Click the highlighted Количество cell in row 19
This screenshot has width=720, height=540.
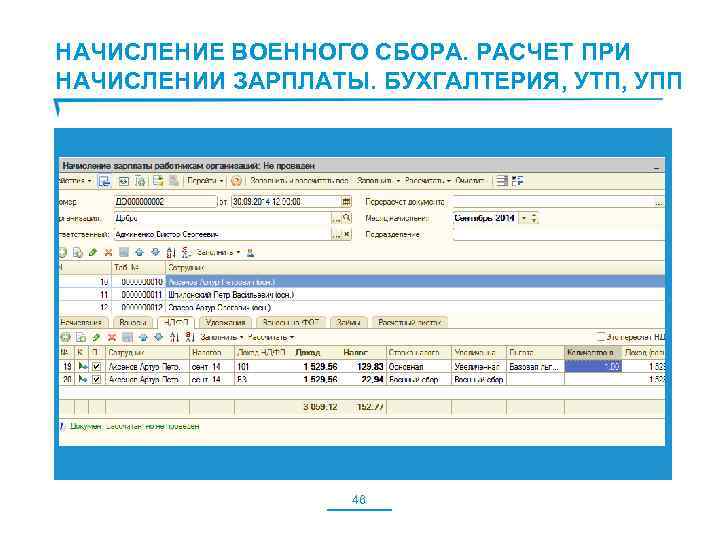[x=593, y=366]
